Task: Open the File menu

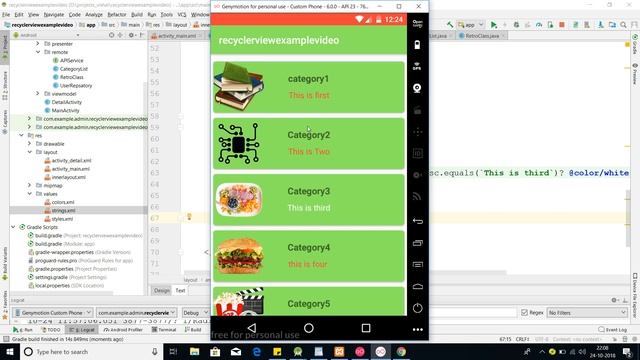Action: (x=6, y=14)
